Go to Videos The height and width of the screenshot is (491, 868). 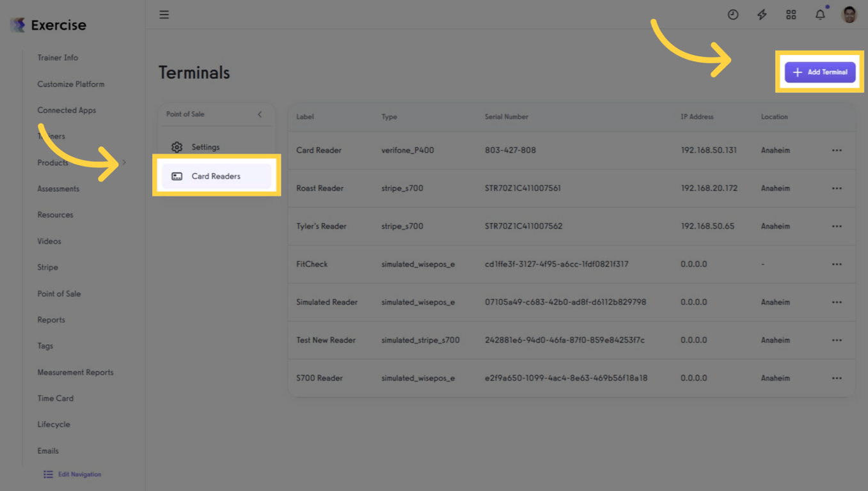coord(49,241)
